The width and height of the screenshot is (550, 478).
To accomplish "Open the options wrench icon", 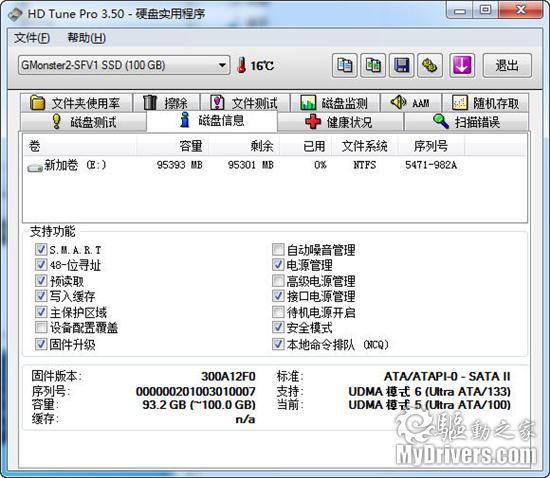I will (x=430, y=66).
